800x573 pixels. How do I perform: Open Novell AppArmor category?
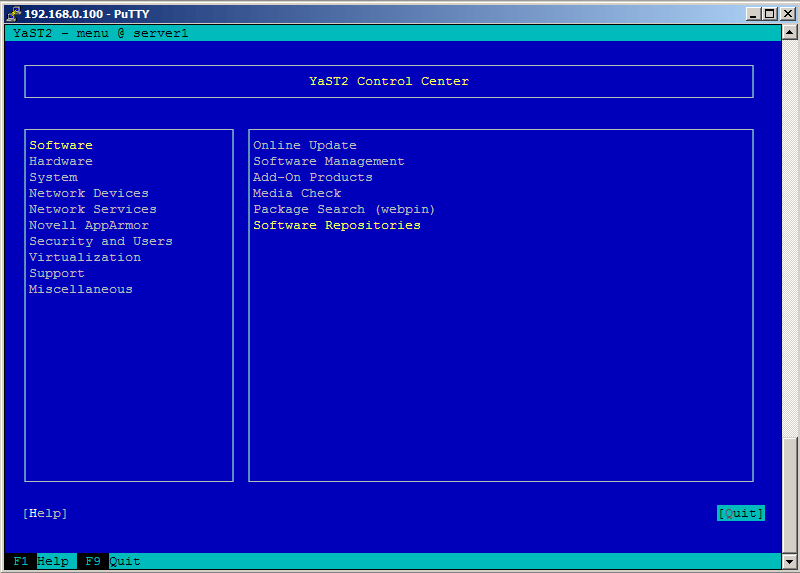pos(89,226)
